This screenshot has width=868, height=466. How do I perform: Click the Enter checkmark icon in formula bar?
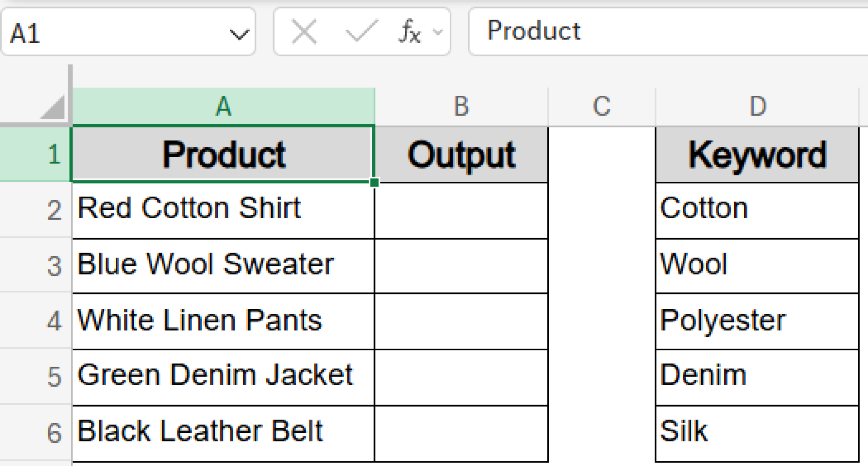click(x=361, y=32)
